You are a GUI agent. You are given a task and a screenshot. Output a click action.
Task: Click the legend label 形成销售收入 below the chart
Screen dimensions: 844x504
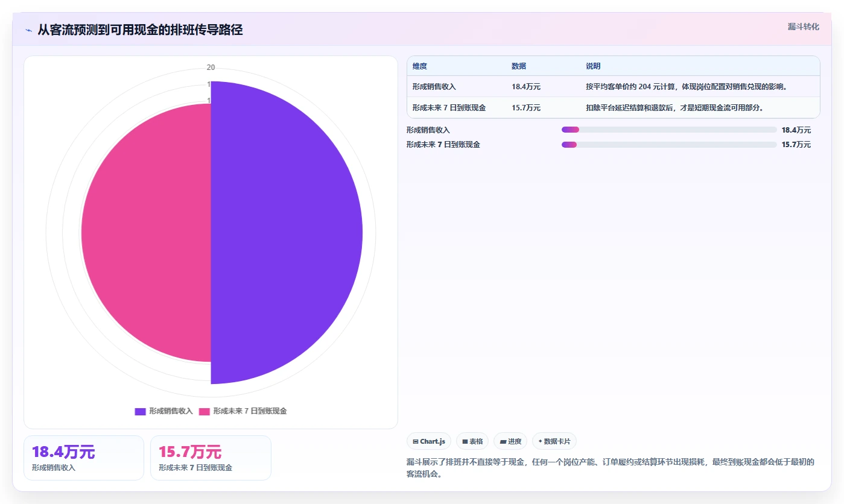171,411
